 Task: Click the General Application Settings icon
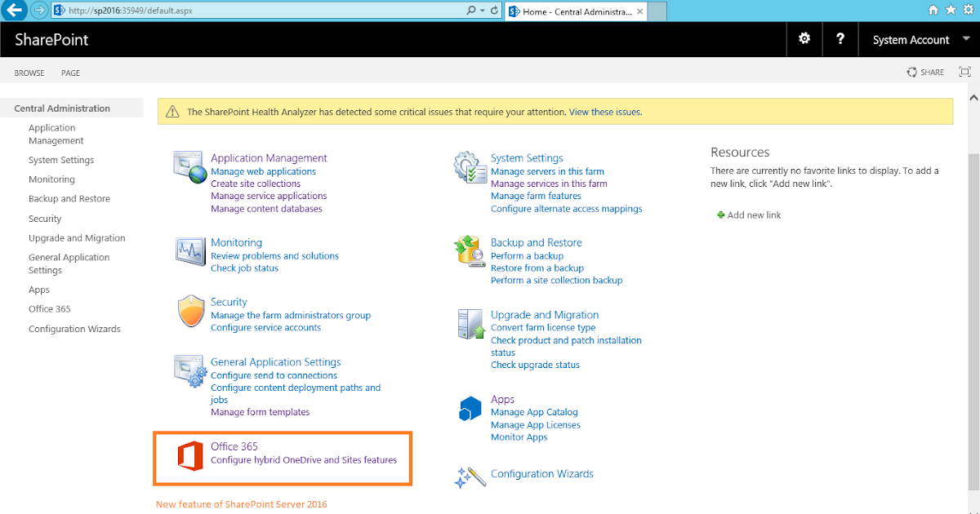pos(191,371)
